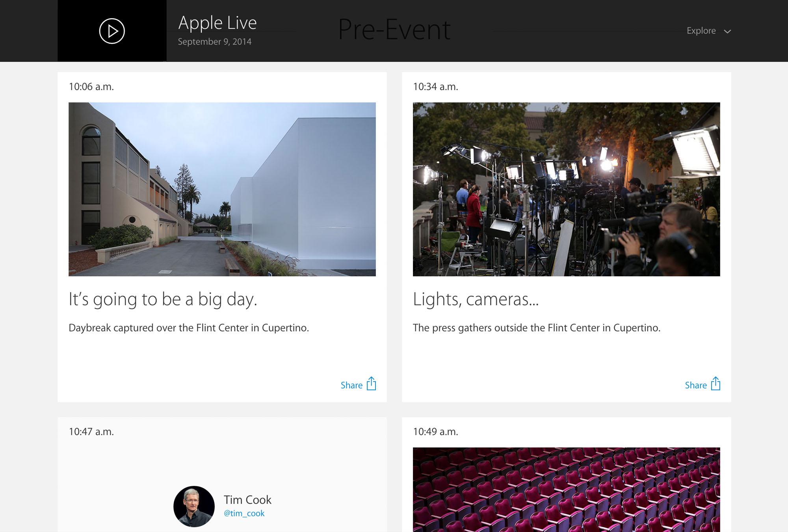
Task: Click the share arrow icon under daybreak post
Action: pos(371,383)
